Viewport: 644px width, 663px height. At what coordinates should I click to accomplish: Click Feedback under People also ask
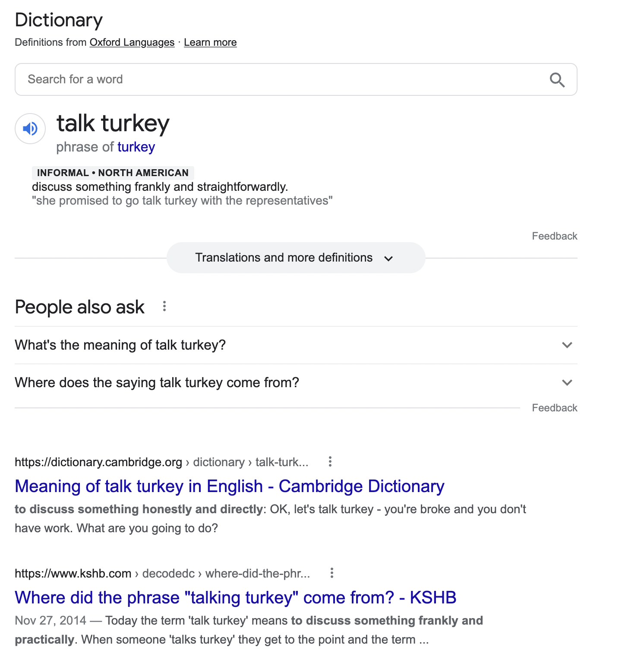(554, 408)
